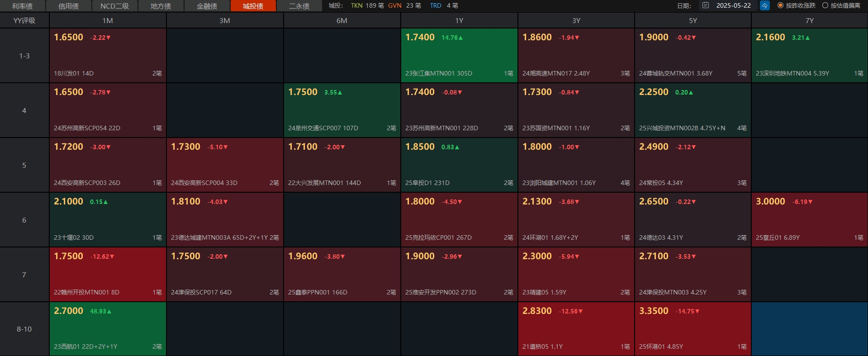Select the 城投债 tab

coord(253,6)
